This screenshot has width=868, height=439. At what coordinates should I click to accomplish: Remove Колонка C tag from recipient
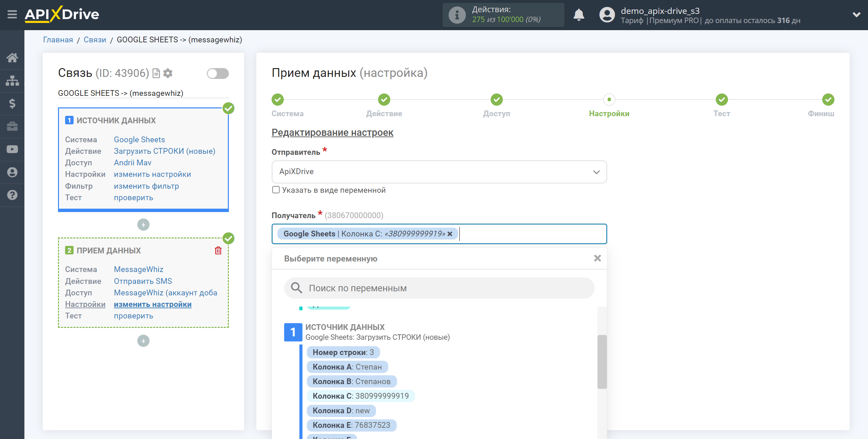(450, 234)
